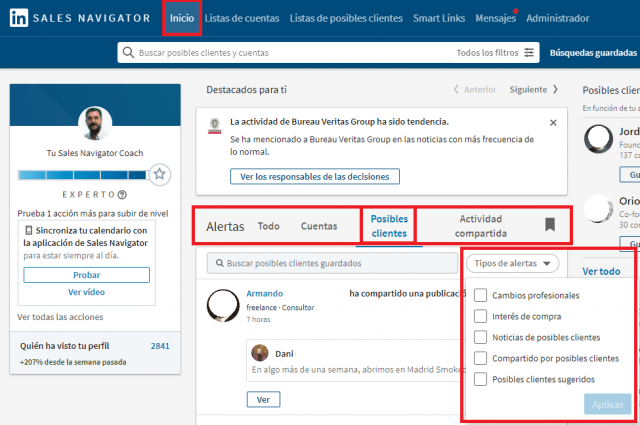Open Listas de posibles clientes menu
The height and width of the screenshot is (425, 640).
[346, 18]
